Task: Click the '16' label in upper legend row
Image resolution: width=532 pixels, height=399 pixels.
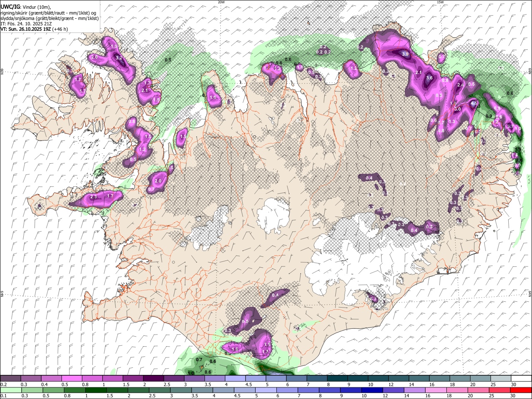Action: (x=431, y=384)
